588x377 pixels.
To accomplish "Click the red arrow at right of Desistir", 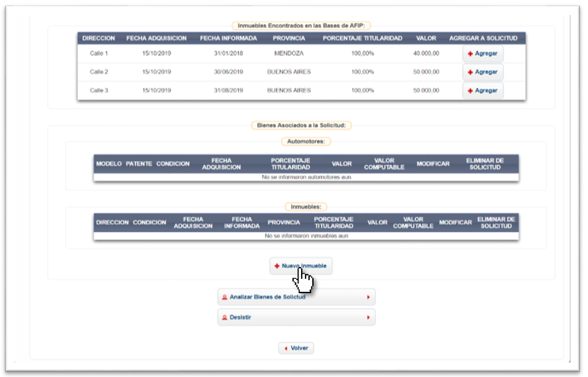I will (368, 317).
